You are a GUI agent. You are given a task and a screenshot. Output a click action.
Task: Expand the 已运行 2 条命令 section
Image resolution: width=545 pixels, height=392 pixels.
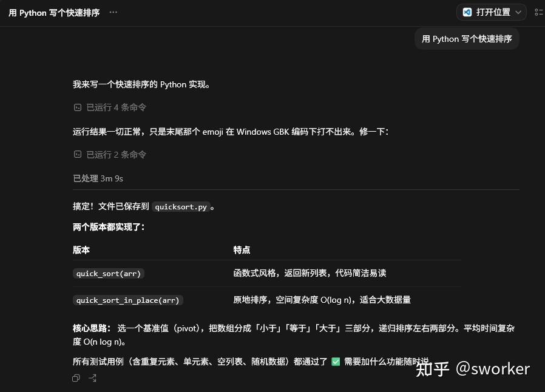[116, 154]
